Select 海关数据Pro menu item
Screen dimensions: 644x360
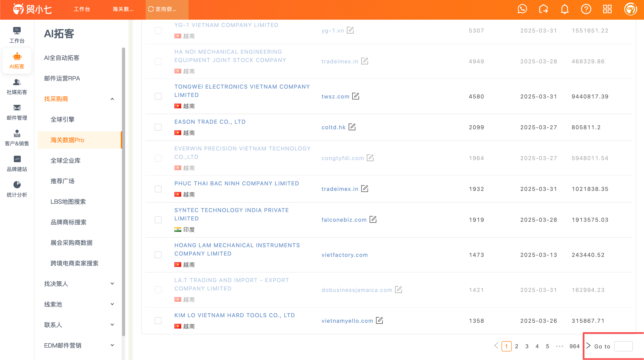click(79, 140)
